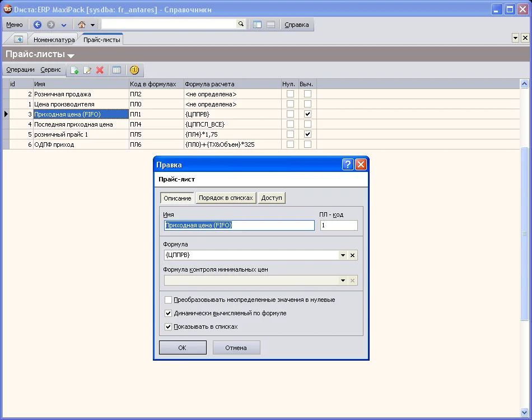The height and width of the screenshot is (420, 532).
Task: Open the Операции menu
Action: click(20, 70)
